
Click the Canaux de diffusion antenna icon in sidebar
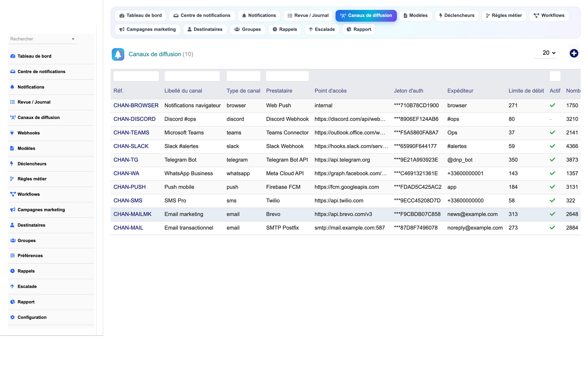pos(13,117)
